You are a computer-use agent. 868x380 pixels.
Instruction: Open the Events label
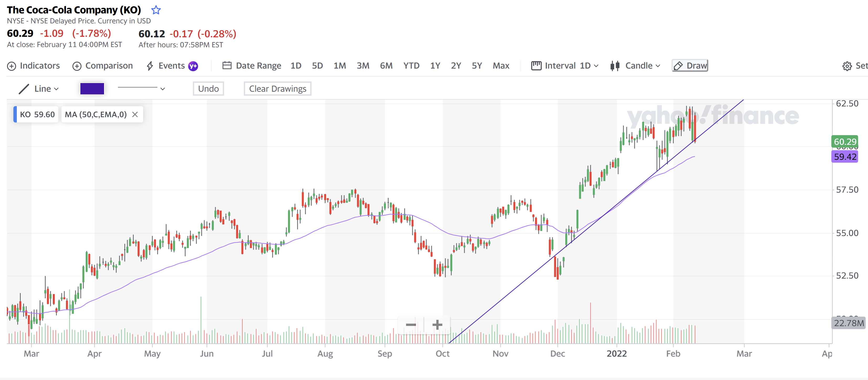[x=172, y=66]
